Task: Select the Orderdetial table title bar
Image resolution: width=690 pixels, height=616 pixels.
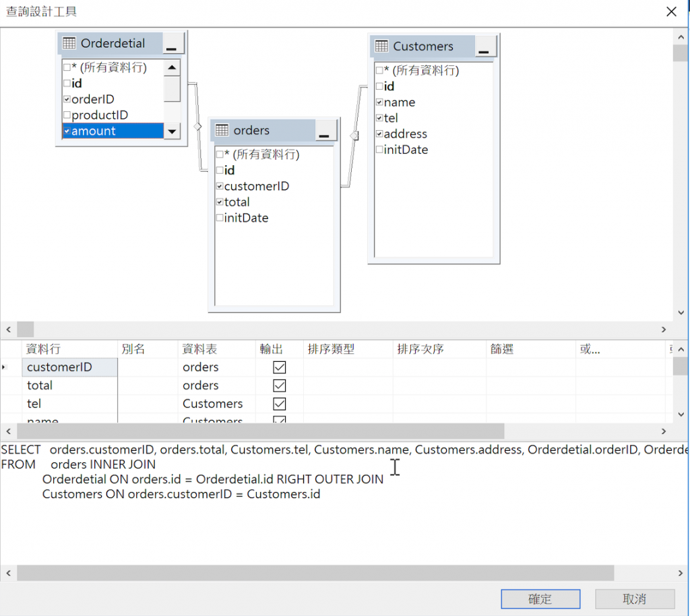Action: coord(110,43)
